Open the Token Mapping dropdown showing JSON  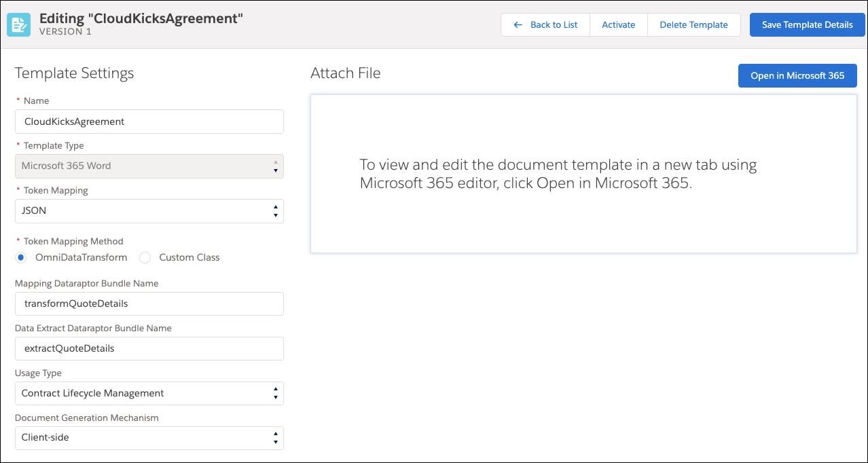pyautogui.click(x=136, y=210)
